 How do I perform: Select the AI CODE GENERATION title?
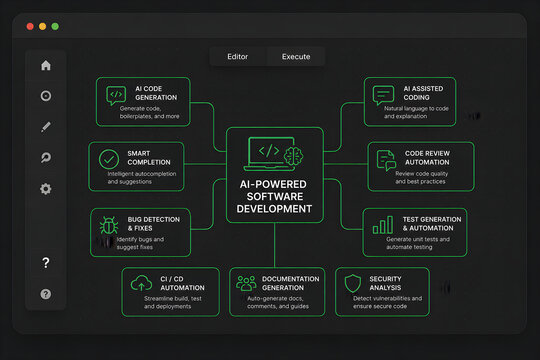pyautogui.click(x=156, y=93)
